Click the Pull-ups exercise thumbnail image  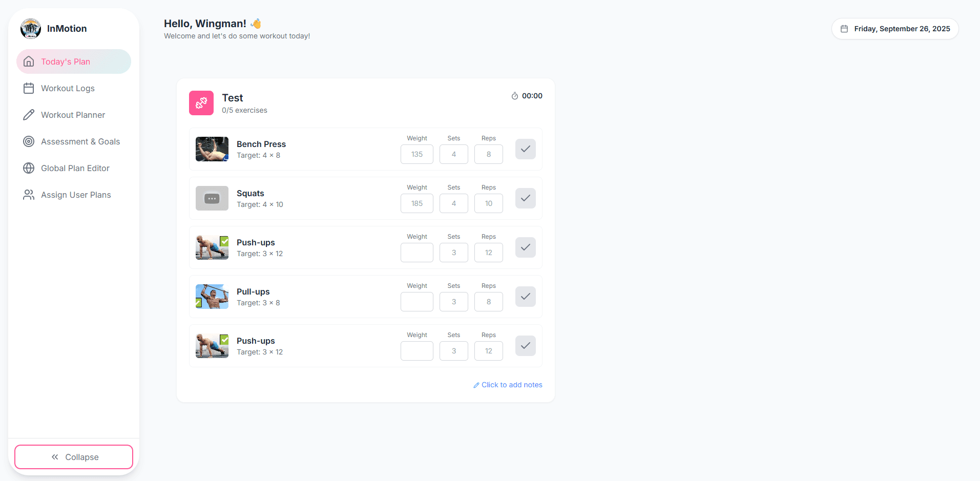click(212, 296)
